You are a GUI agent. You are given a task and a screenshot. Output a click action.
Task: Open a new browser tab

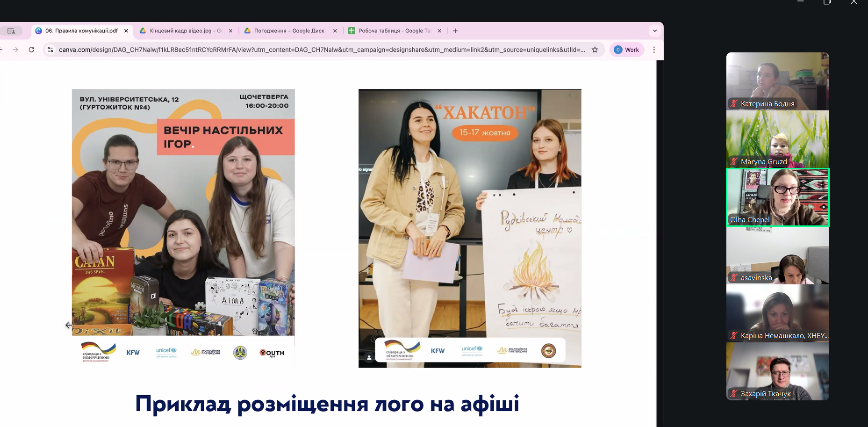[x=455, y=31]
